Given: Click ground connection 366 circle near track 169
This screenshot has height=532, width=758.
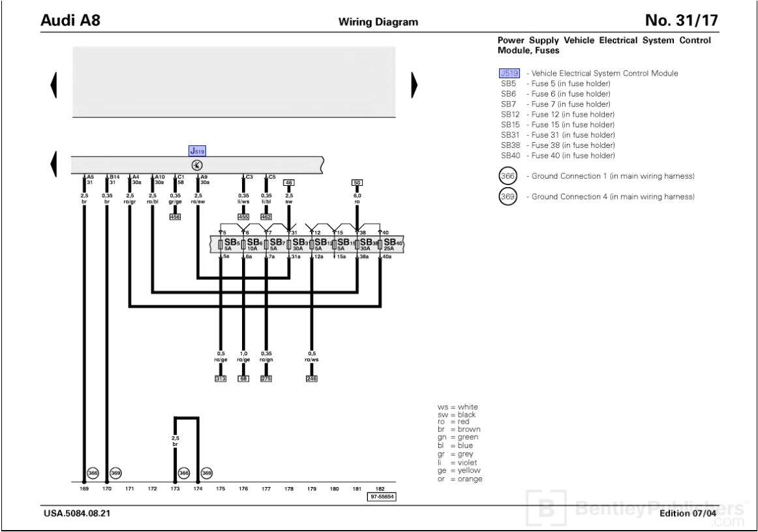Looking at the screenshot, I should click(x=93, y=471).
